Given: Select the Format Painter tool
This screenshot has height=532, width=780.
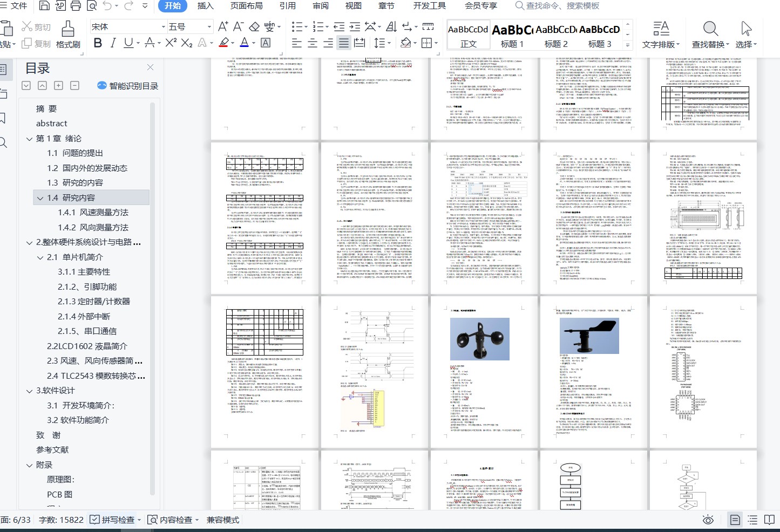Looking at the screenshot, I should (x=68, y=35).
